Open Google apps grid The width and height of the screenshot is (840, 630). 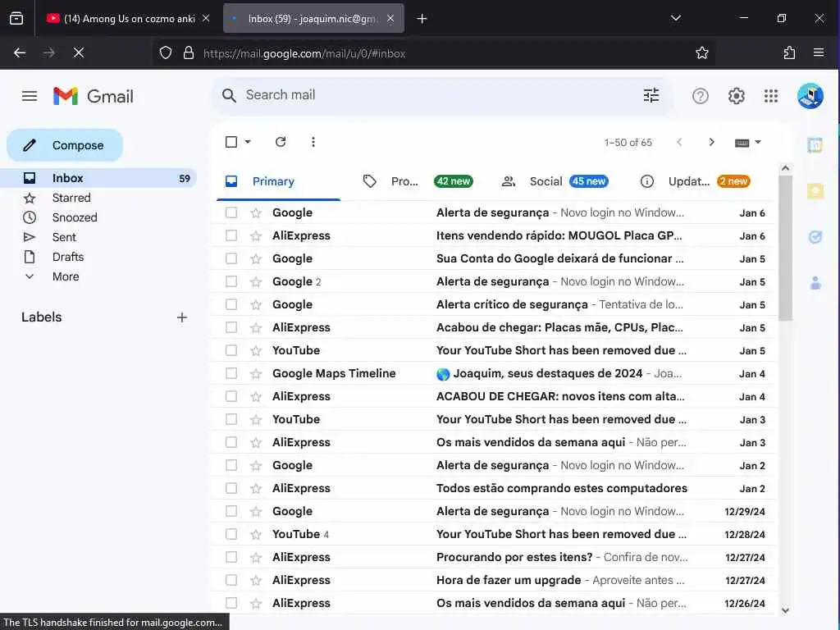771,97
